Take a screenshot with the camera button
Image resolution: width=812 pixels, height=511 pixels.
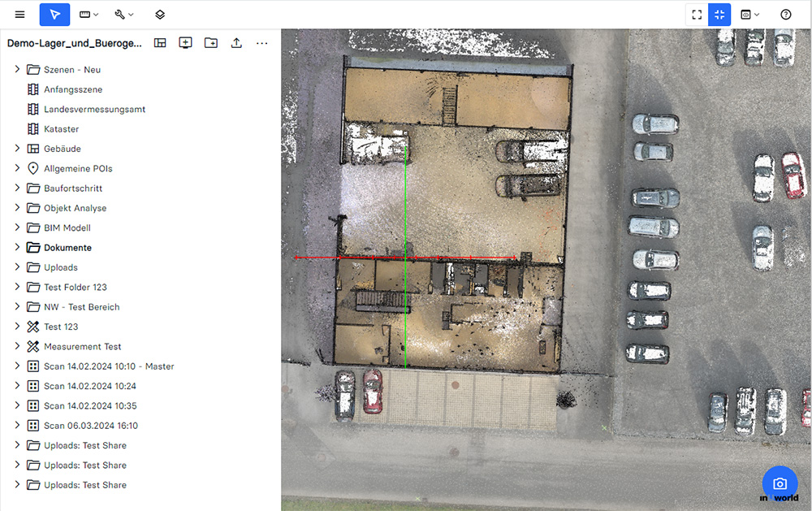pyautogui.click(x=780, y=483)
